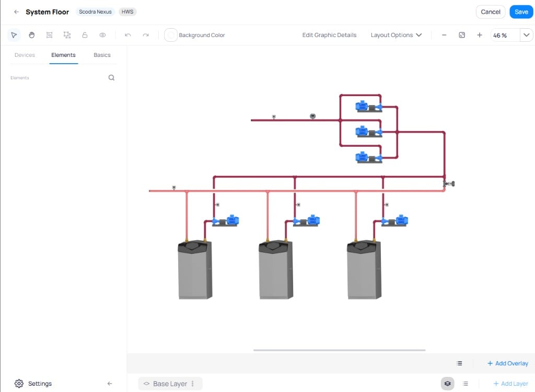
Task: Click the ungroup/arrange icon in the toolbar
Action: tap(67, 35)
